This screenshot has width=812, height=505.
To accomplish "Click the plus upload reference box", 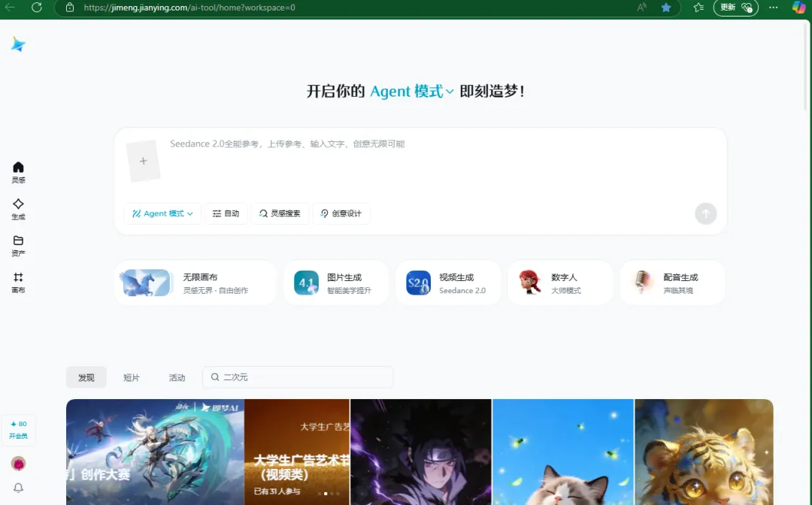I will click(143, 161).
